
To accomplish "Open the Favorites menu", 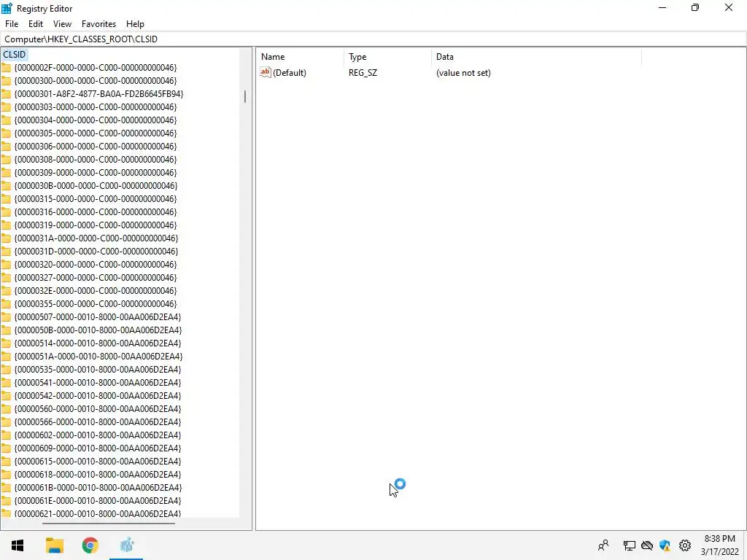I will 98,24.
